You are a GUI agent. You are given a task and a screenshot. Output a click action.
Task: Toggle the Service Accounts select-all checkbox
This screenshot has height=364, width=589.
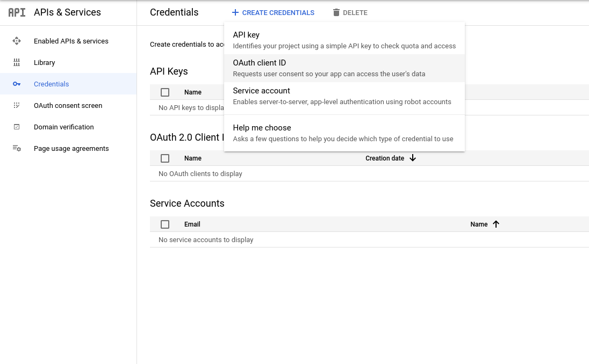(x=165, y=224)
